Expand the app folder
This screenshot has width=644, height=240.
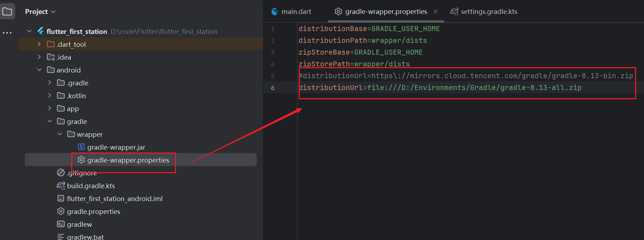(x=50, y=108)
